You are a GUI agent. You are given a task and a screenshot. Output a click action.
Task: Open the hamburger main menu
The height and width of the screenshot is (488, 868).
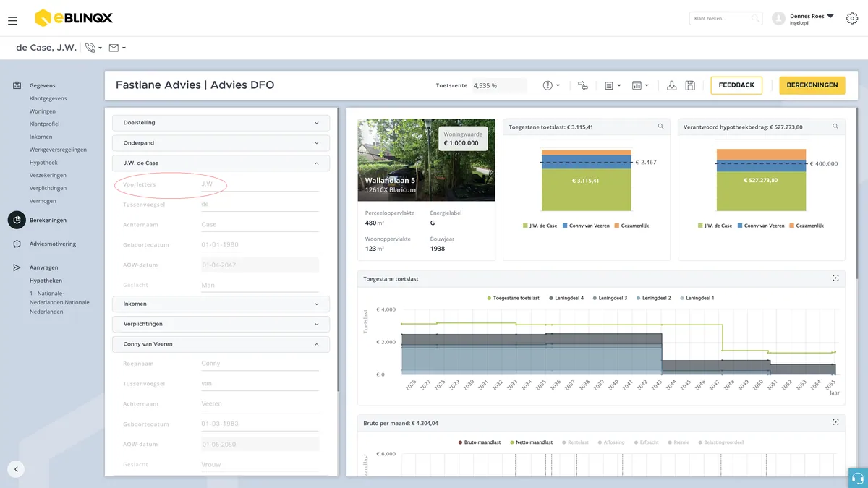[x=12, y=21]
